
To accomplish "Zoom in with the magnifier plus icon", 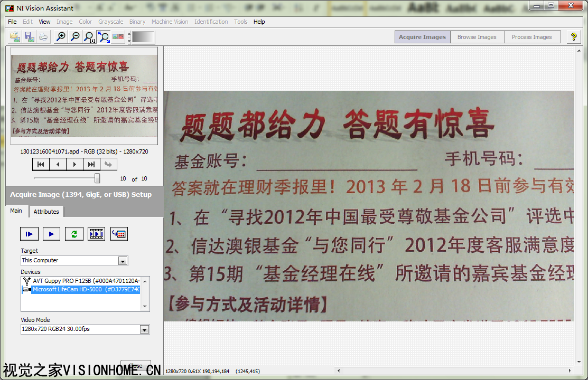I will click(x=61, y=37).
